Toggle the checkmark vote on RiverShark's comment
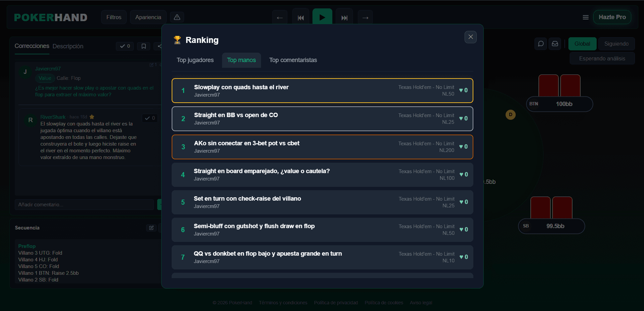Viewport: 644px width, 311px height. point(150,118)
